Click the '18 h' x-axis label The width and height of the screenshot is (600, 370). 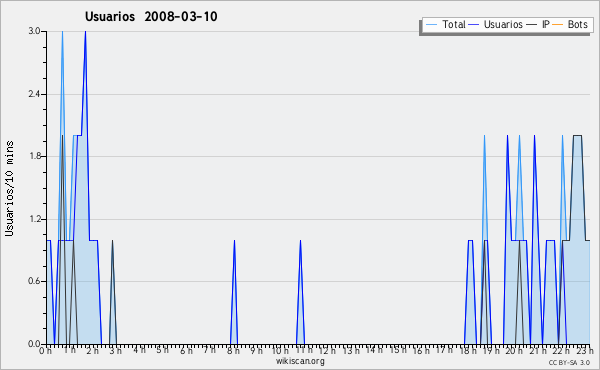(468, 350)
